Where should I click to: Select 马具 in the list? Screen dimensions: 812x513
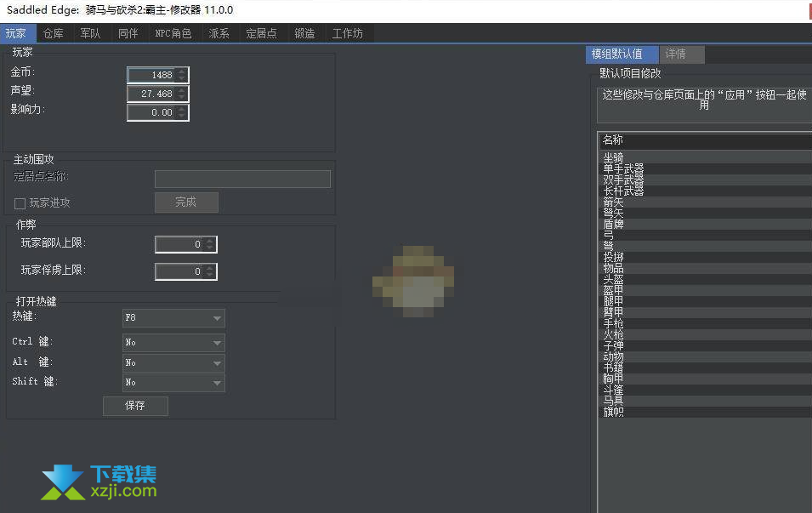(706, 401)
